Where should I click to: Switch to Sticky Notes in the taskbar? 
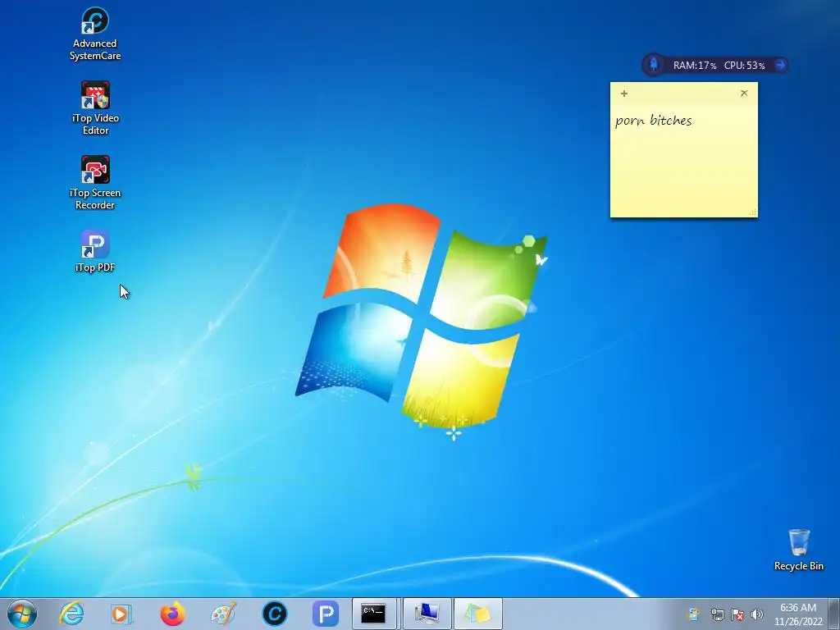tap(478, 614)
